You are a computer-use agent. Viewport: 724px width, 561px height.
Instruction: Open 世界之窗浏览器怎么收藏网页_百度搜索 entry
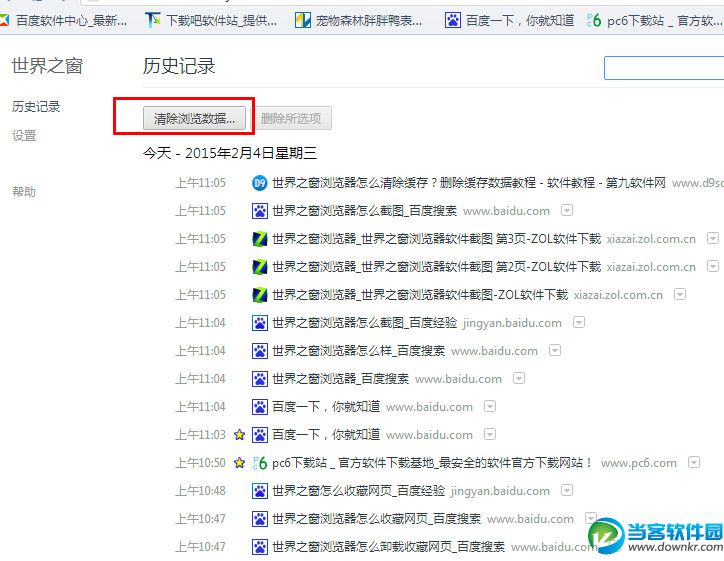click(x=376, y=519)
